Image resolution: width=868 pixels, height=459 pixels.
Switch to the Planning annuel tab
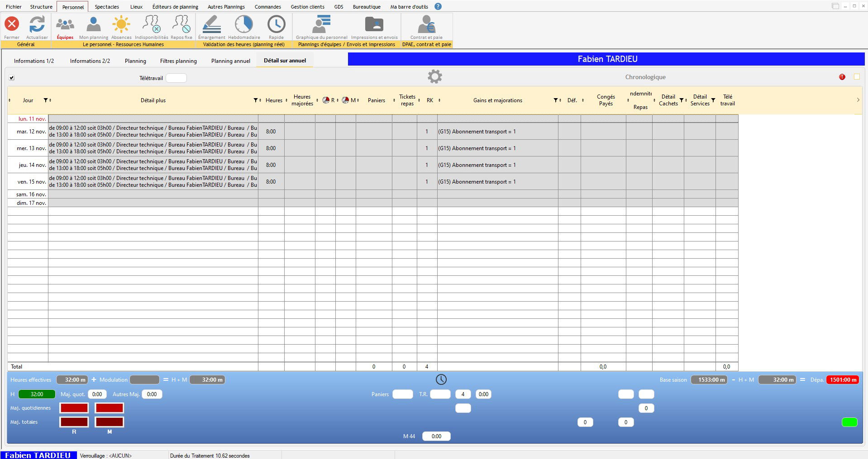coord(230,61)
